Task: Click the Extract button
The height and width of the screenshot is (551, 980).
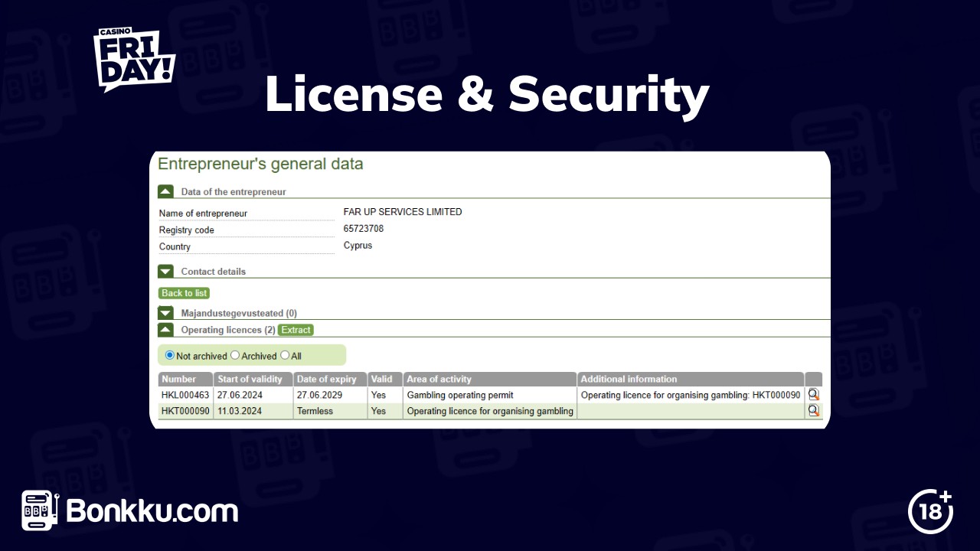Action: [296, 330]
